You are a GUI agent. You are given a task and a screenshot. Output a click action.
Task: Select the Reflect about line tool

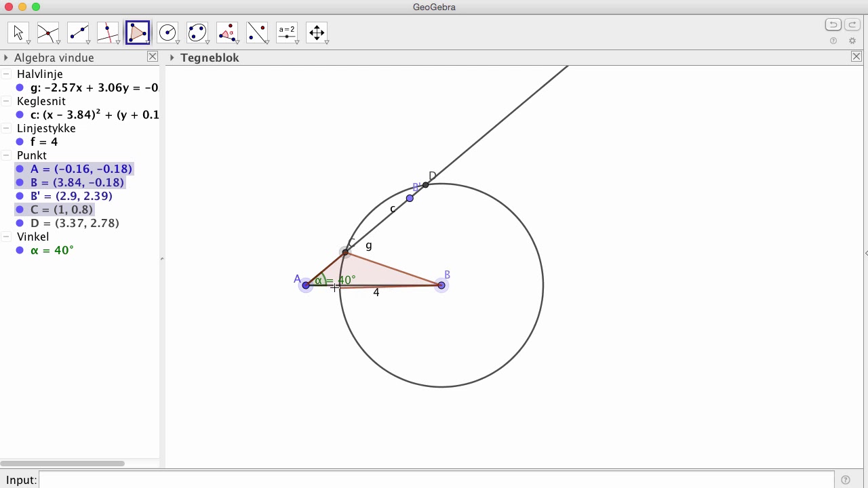click(x=257, y=33)
